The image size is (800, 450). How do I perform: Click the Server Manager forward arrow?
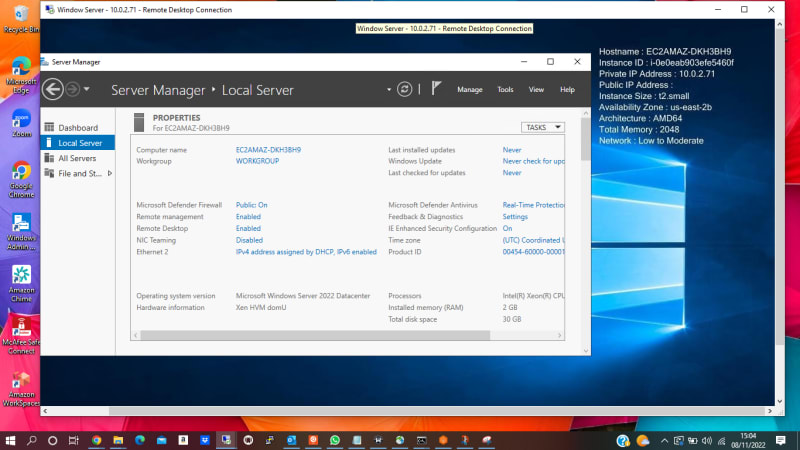point(72,89)
